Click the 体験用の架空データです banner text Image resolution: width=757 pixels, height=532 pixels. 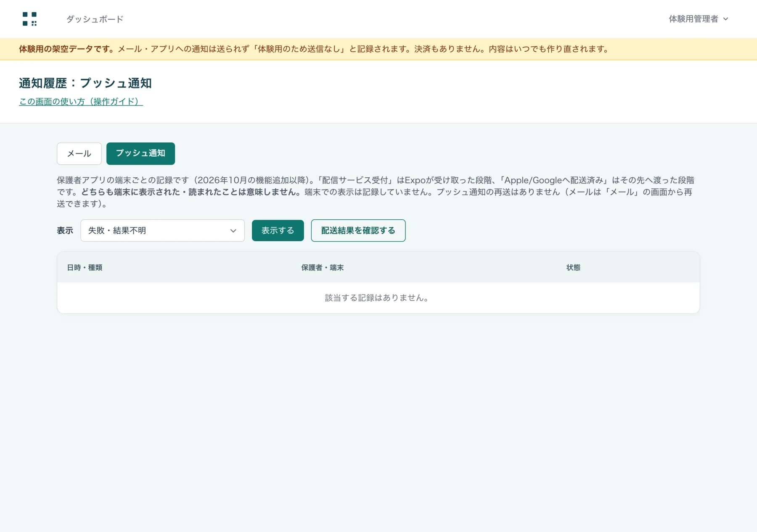(x=67, y=49)
